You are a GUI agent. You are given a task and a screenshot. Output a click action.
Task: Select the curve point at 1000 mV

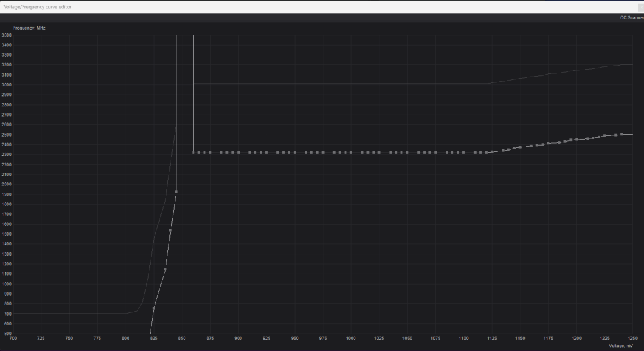click(x=351, y=153)
